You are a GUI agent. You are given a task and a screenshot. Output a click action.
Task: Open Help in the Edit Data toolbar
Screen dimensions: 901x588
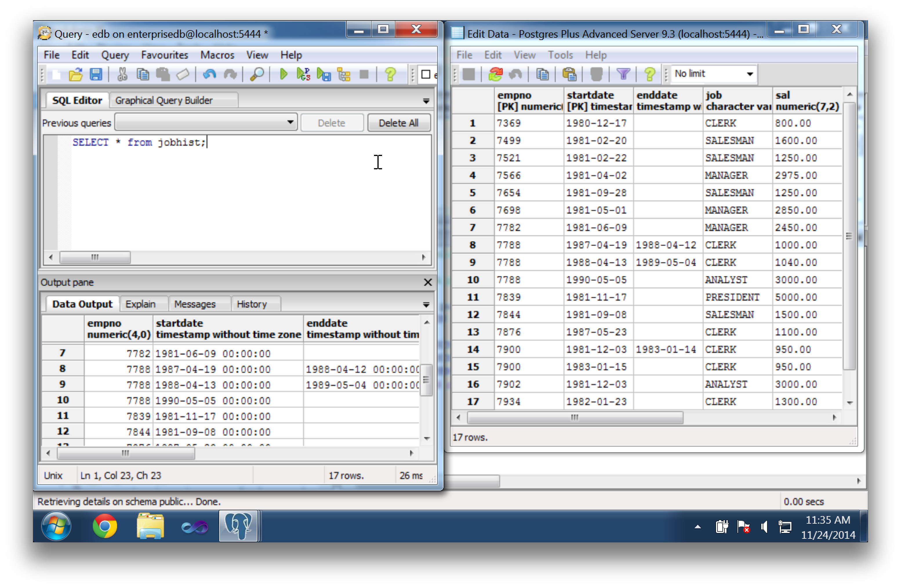[x=650, y=74]
